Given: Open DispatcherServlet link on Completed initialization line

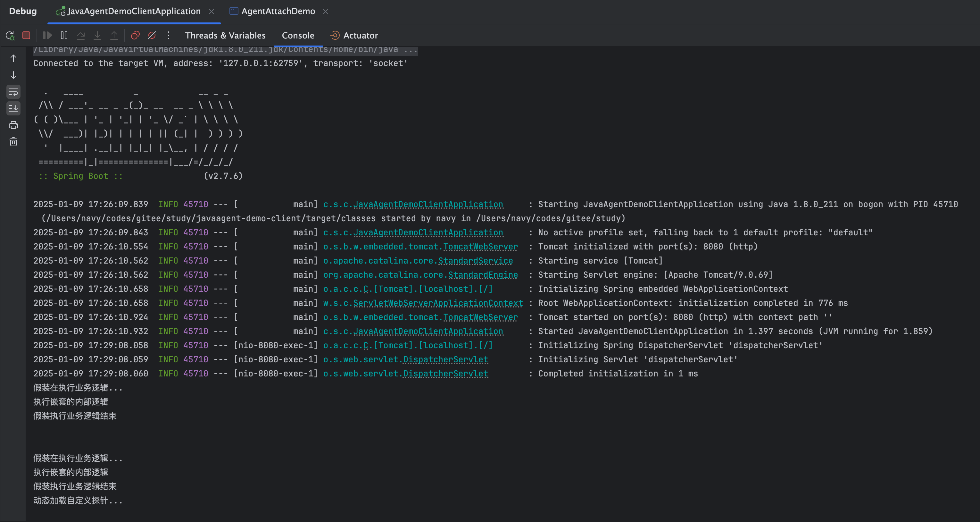Looking at the screenshot, I should [445, 374].
